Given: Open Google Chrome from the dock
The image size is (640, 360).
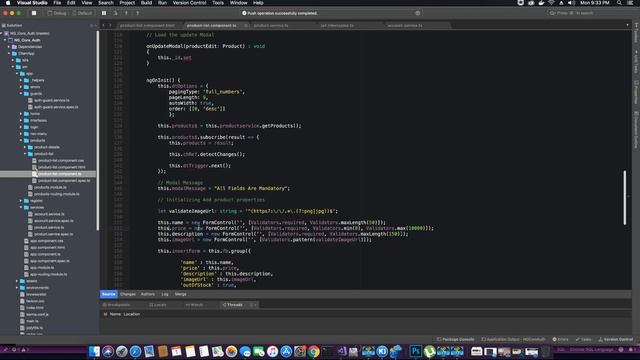Looking at the screenshot, I should pos(313,351).
